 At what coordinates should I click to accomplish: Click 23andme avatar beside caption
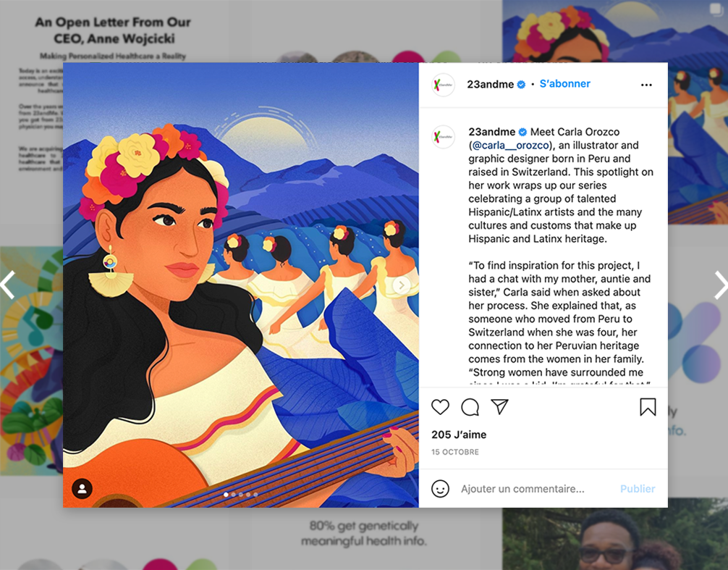tap(444, 137)
